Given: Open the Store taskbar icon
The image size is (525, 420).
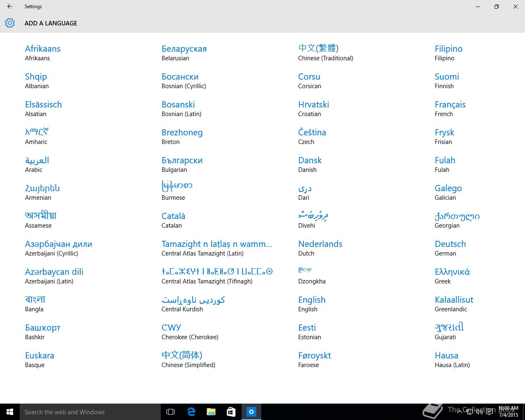Looking at the screenshot, I should click(x=231, y=412).
